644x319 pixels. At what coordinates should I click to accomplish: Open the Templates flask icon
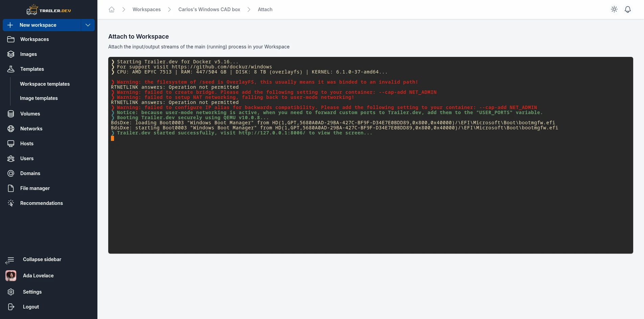click(x=11, y=69)
